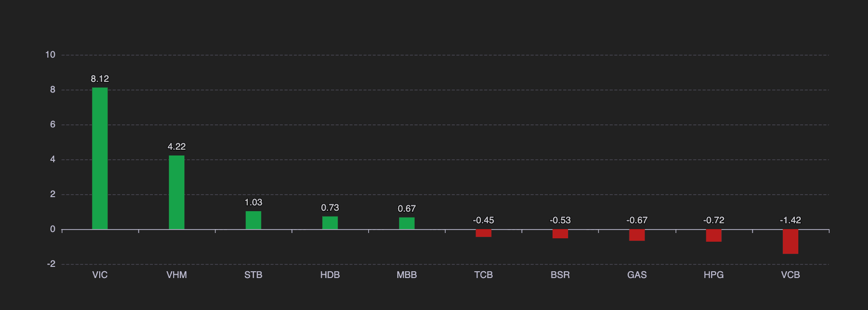
Task: Select the -0.53 value label
Action: tap(560, 220)
